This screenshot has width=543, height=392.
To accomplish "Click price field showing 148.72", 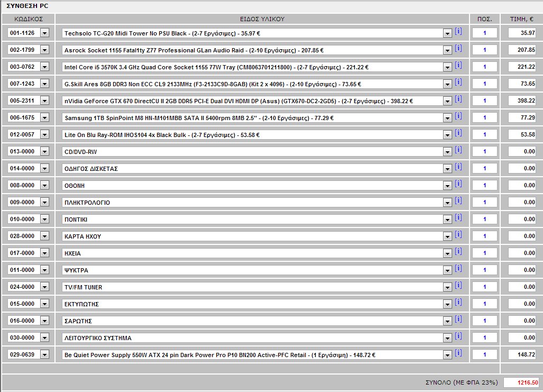I will click(522, 354).
